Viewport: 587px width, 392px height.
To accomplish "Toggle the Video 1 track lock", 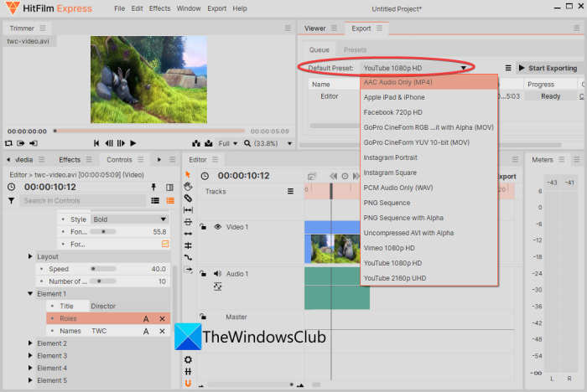I will [203, 227].
